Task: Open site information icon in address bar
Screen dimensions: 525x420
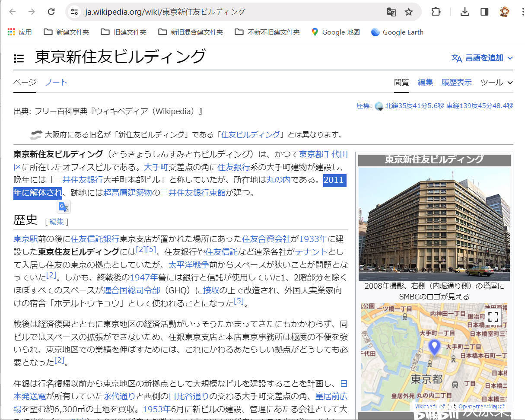Action: coord(74,12)
